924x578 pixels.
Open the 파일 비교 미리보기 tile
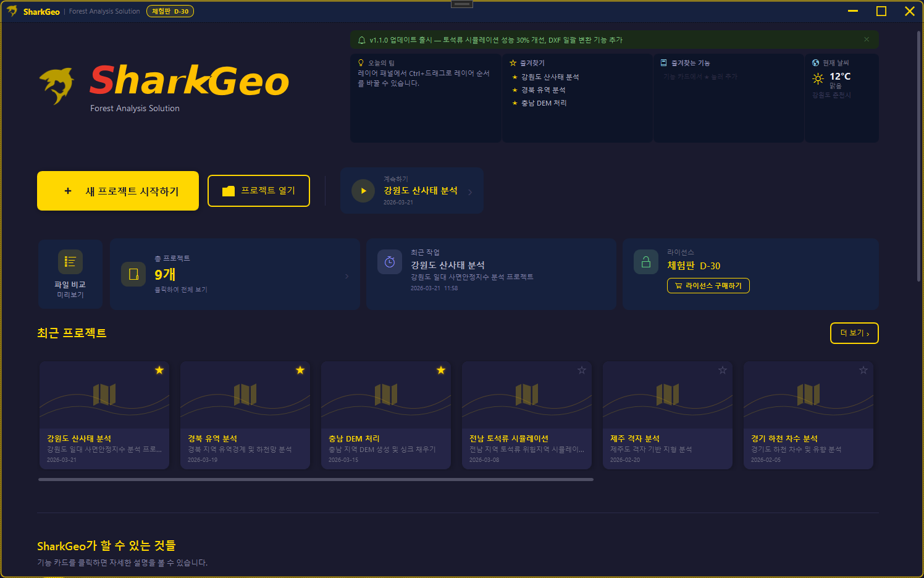coord(70,274)
